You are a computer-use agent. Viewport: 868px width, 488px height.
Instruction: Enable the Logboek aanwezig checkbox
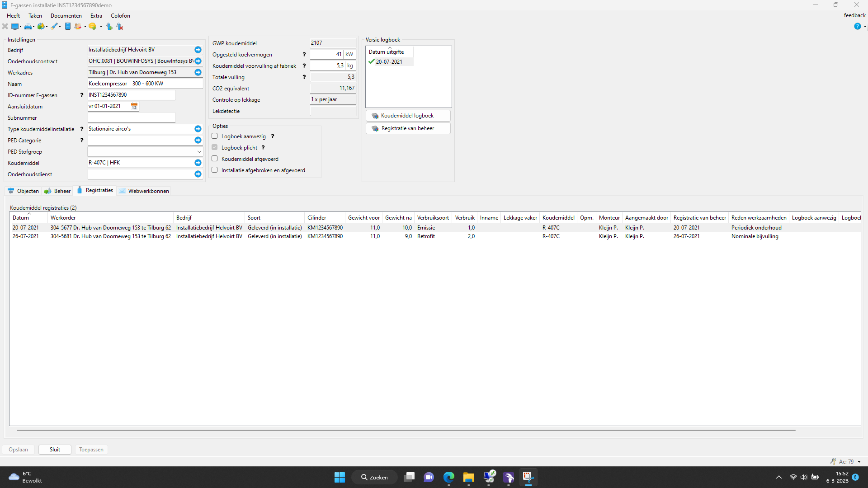[215, 136]
